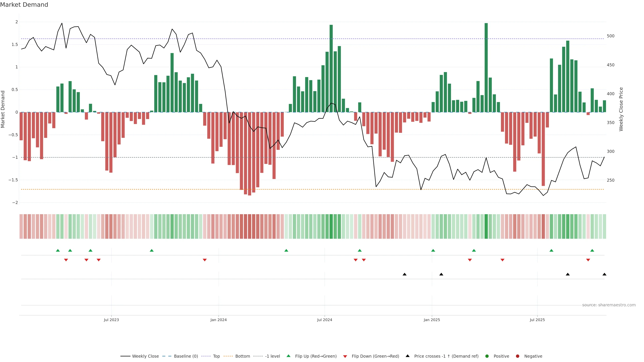
Task: Click the black Price crosses triangle legend icon
Action: pos(408,356)
